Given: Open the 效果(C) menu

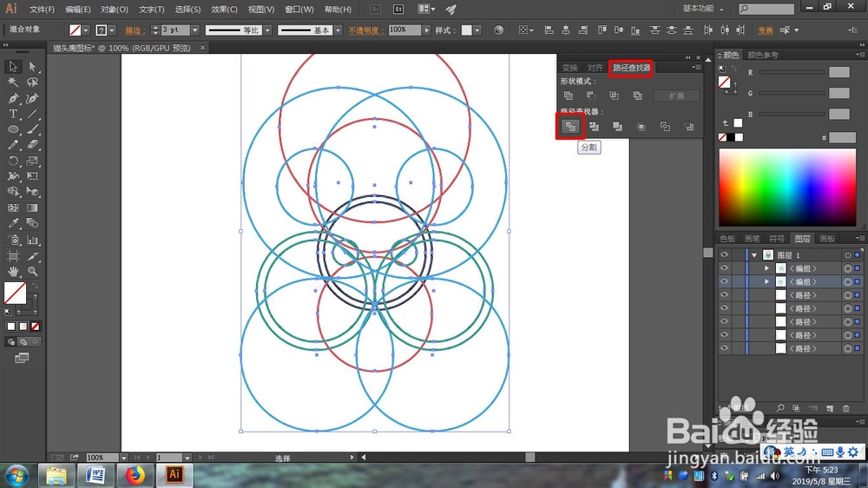Looking at the screenshot, I should pos(224,10).
